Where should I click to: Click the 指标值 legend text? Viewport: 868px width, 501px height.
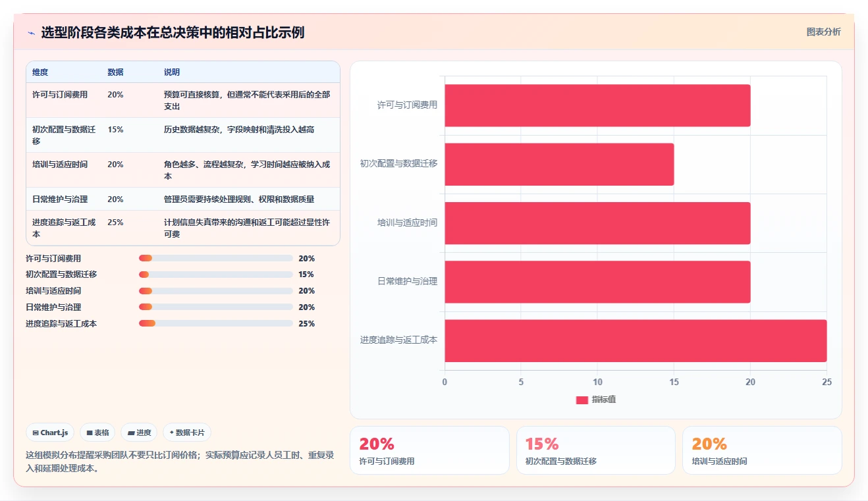pyautogui.click(x=604, y=400)
